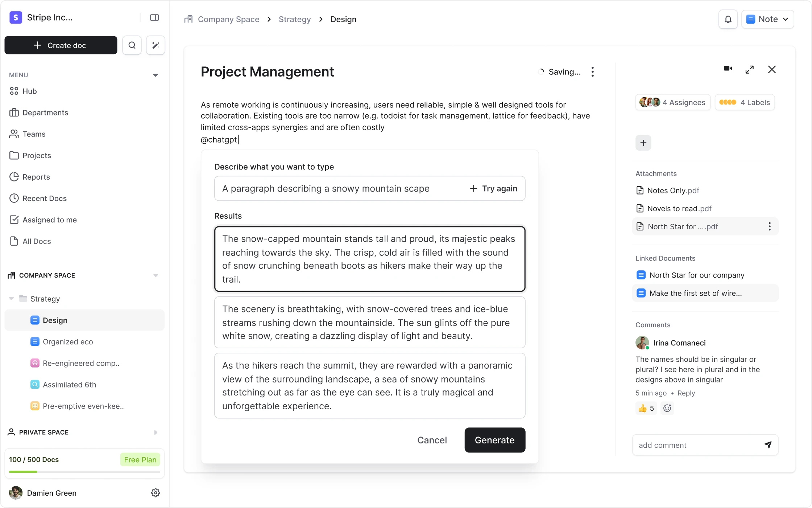Screen dimensions: 812x508
Task: Go to Assigned to me
Action: [x=49, y=220]
